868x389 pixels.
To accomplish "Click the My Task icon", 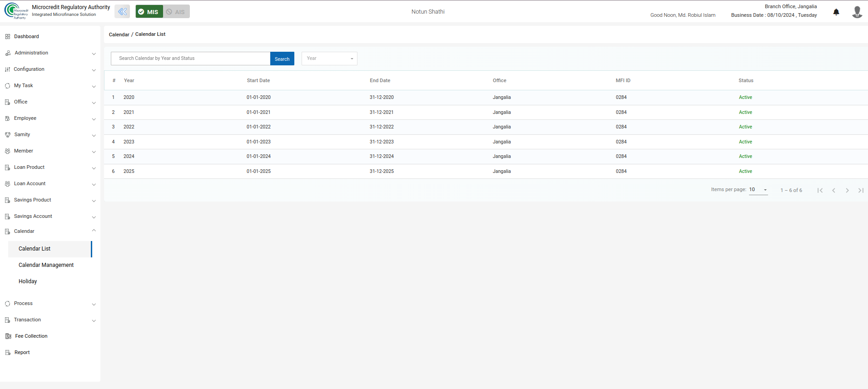I will click(8, 85).
